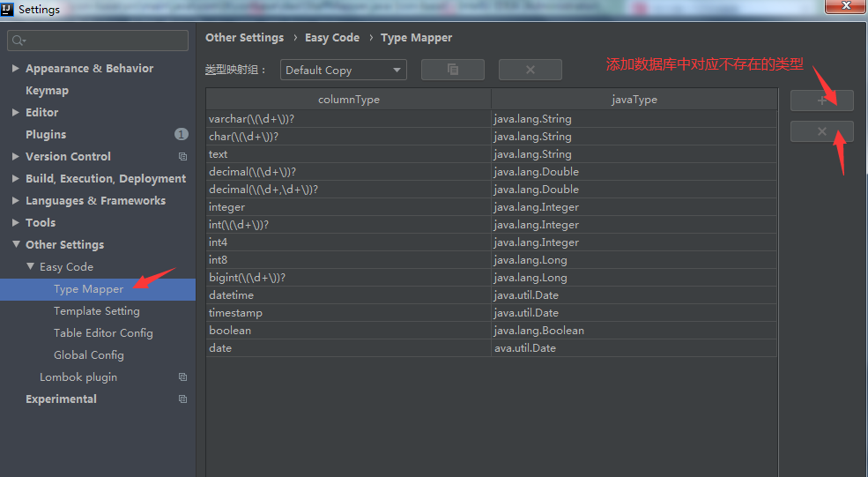Expand the Tools section arrow
The image size is (868, 477).
(x=16, y=223)
